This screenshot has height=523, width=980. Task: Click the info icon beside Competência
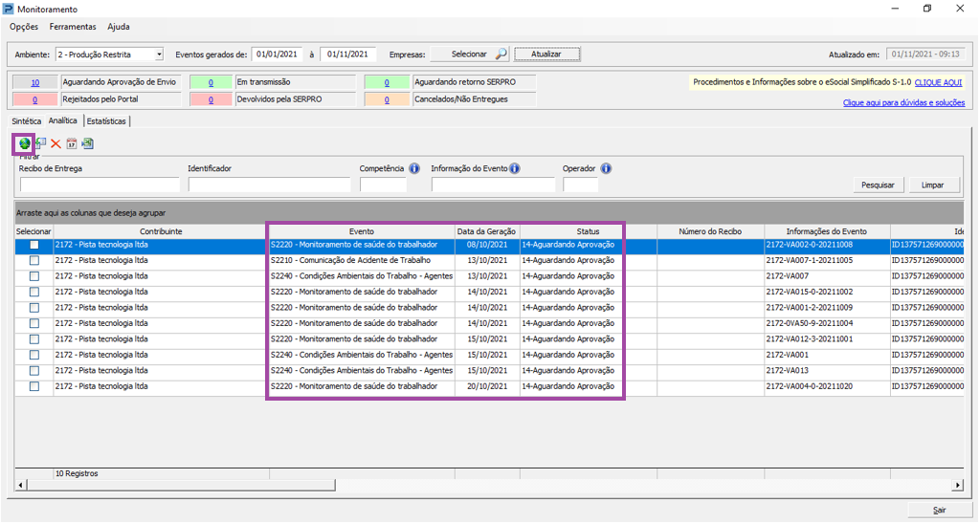coord(414,169)
